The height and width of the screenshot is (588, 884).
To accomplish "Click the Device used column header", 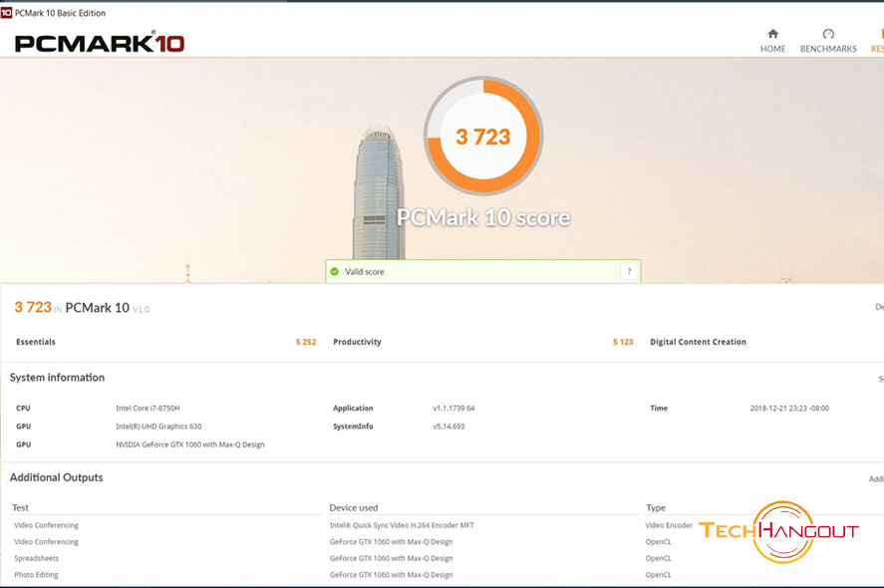I will pyautogui.click(x=354, y=507).
